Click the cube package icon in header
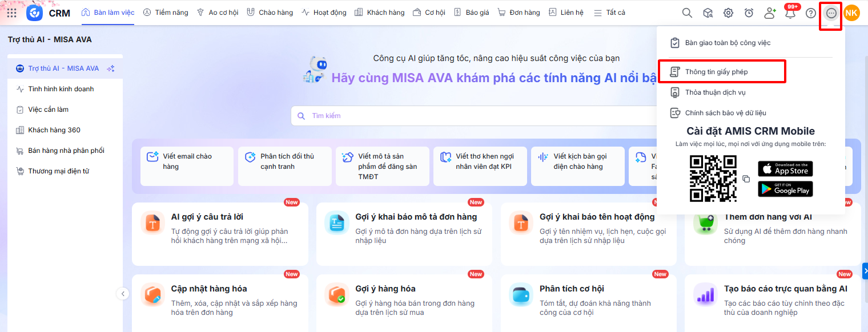Screen dimensions: 868x332 tap(708, 13)
